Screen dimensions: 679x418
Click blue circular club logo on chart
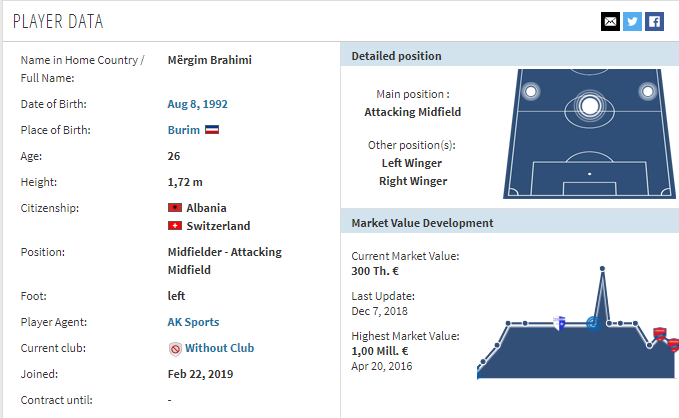coord(593,323)
